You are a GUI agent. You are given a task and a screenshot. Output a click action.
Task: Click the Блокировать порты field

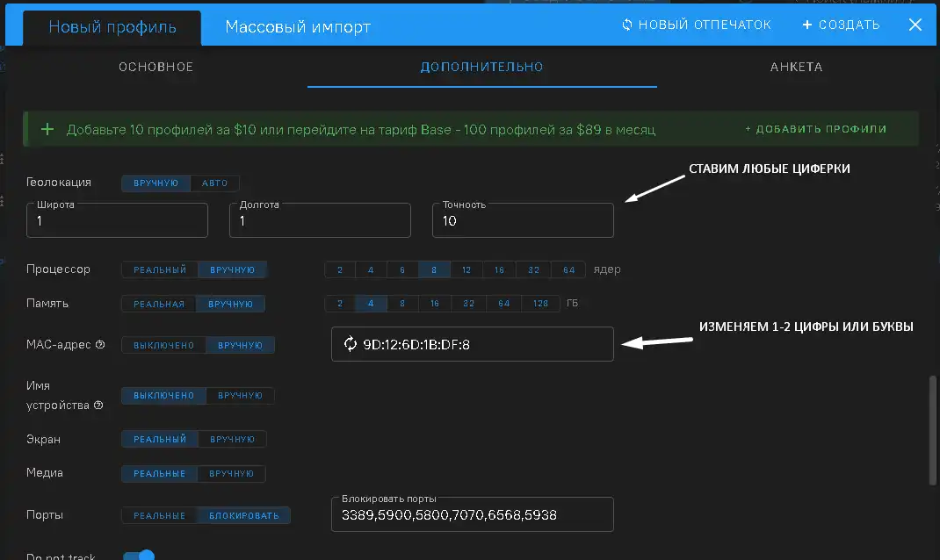pyautogui.click(x=473, y=514)
